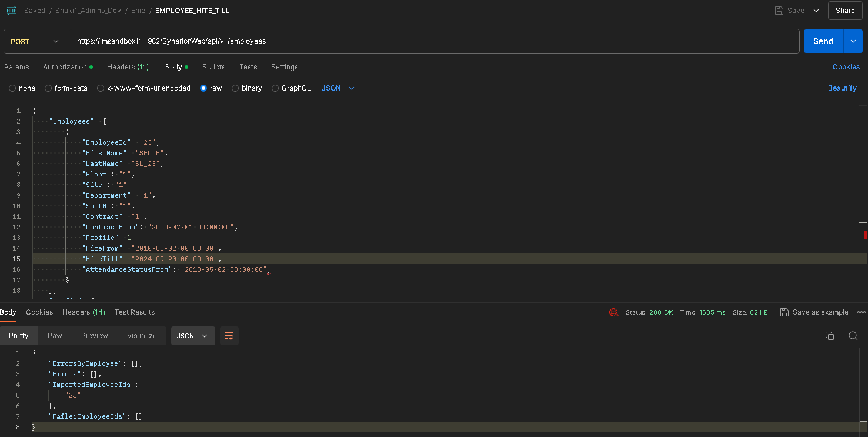Open the response Headers (14) tab
The image size is (868, 437).
click(x=84, y=312)
